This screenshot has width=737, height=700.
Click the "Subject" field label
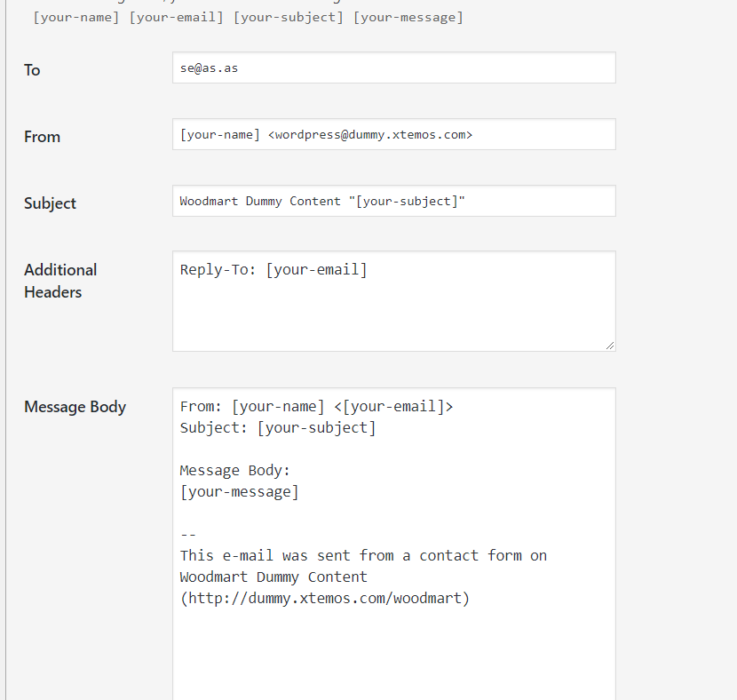click(50, 203)
